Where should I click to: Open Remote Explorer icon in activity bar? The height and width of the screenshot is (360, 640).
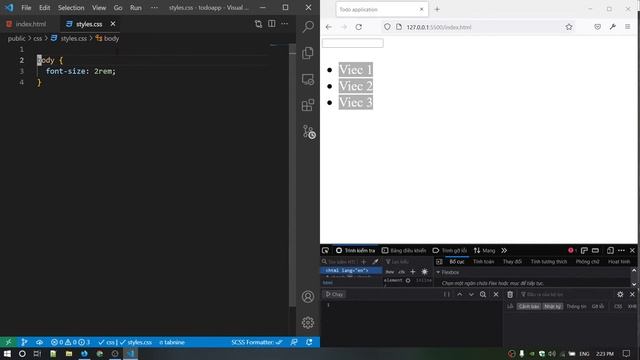(x=308, y=79)
